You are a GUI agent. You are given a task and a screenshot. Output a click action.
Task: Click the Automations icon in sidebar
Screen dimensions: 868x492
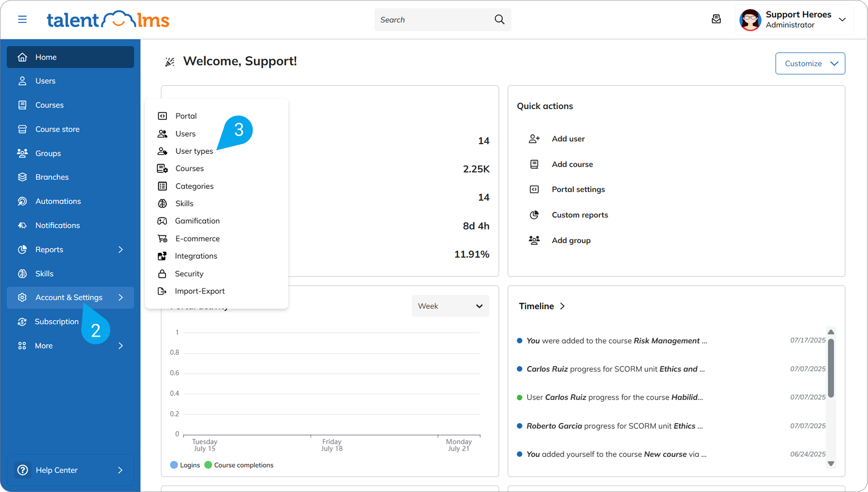pos(22,201)
